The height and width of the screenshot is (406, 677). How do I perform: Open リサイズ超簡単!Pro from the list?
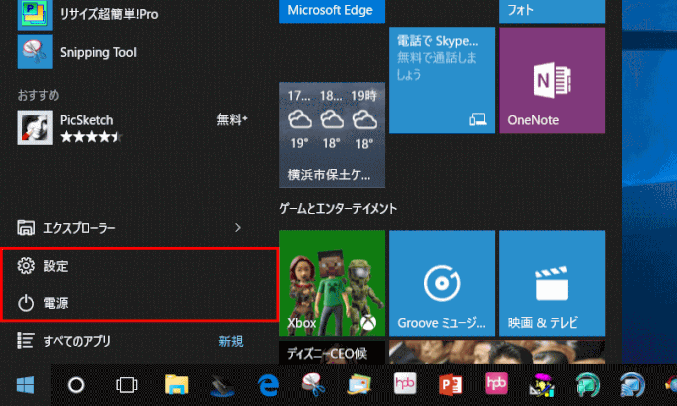click(x=109, y=14)
